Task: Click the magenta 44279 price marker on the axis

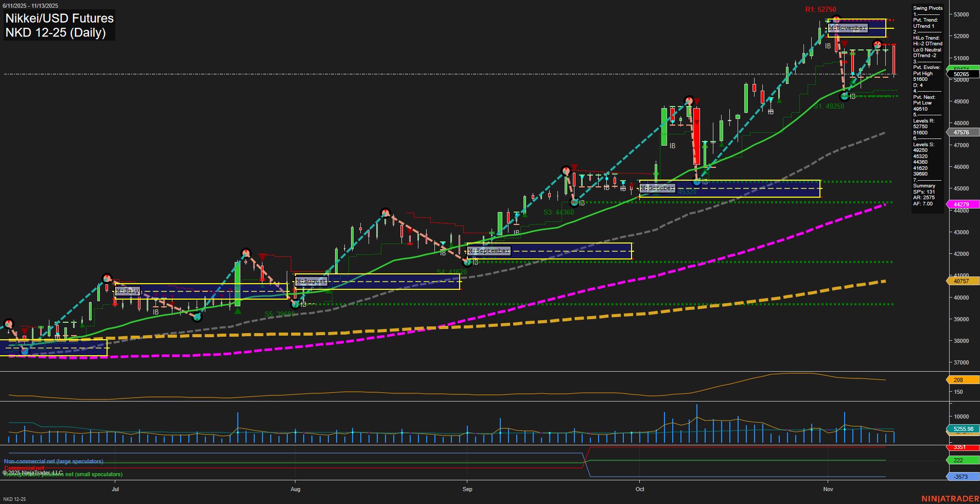Action: coord(961,204)
